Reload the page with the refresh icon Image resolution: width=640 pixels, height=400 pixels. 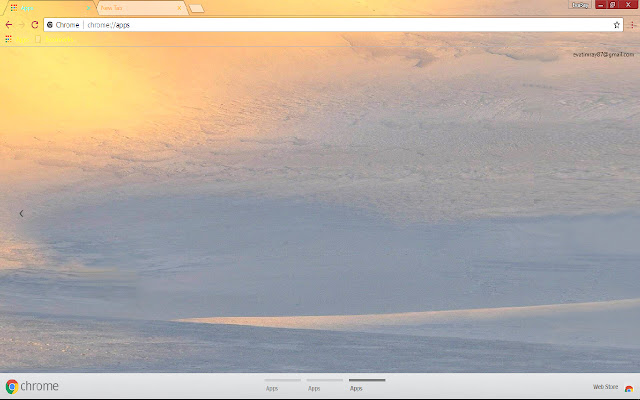point(35,25)
